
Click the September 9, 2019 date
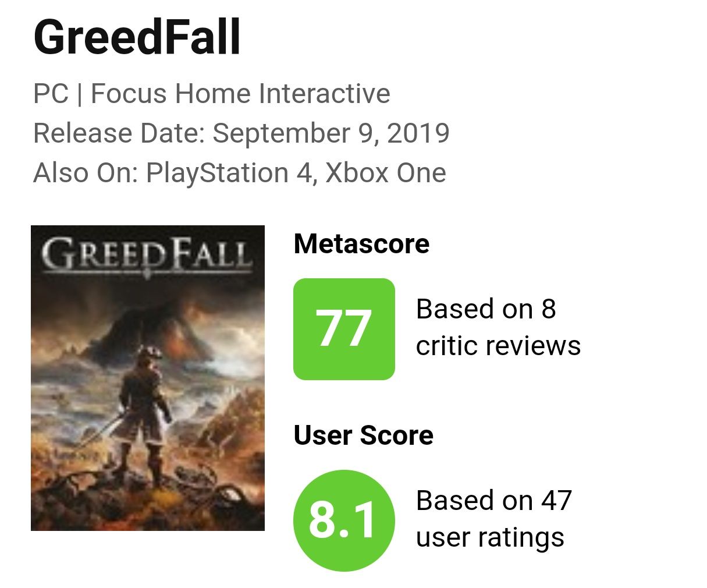pos(331,133)
